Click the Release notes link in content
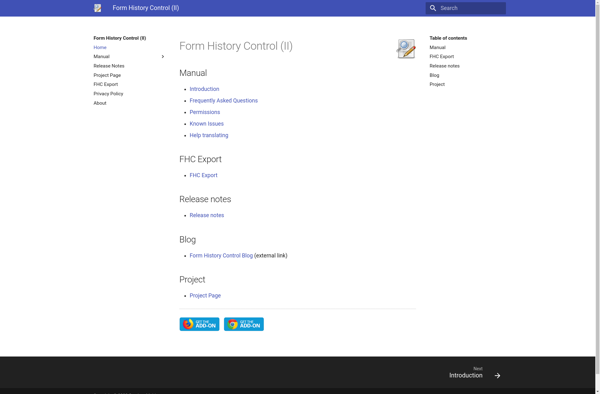The image size is (600, 394). coord(207,215)
